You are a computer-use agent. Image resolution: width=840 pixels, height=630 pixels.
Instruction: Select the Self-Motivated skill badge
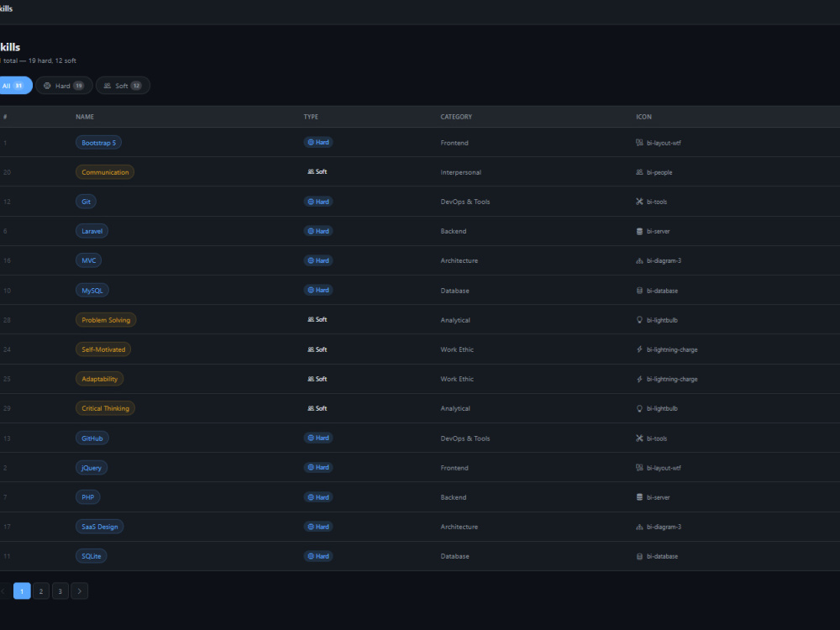tap(103, 349)
